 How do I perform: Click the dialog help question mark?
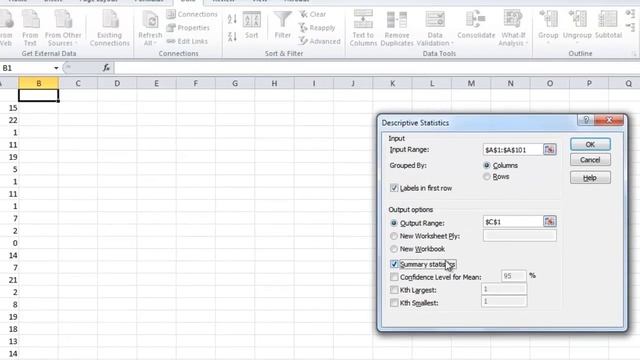pos(586,120)
